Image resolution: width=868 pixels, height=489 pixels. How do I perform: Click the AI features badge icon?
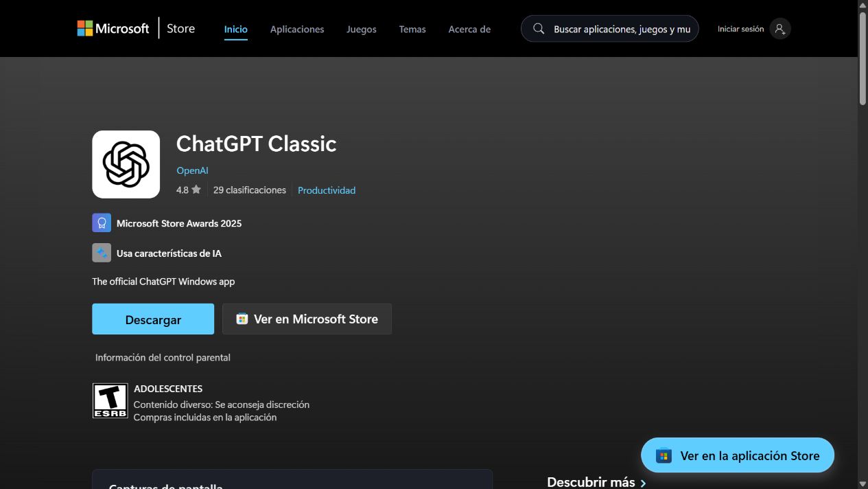click(x=102, y=253)
